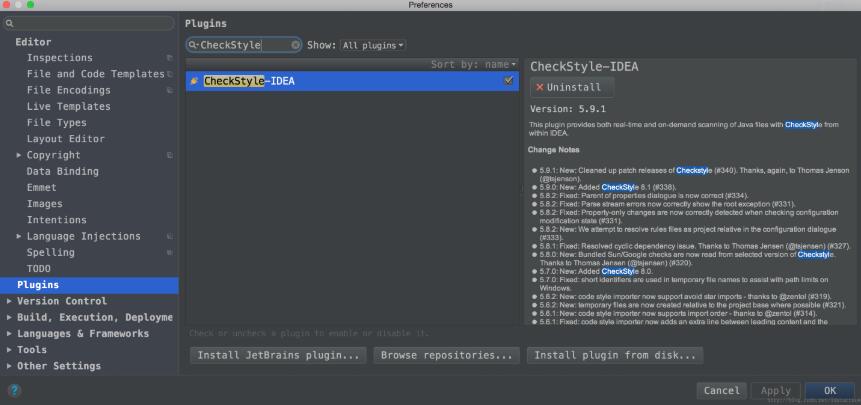The height and width of the screenshot is (405, 861).
Task: Disable the CheckStyle-IDEA plugin checkbox
Action: [x=509, y=80]
